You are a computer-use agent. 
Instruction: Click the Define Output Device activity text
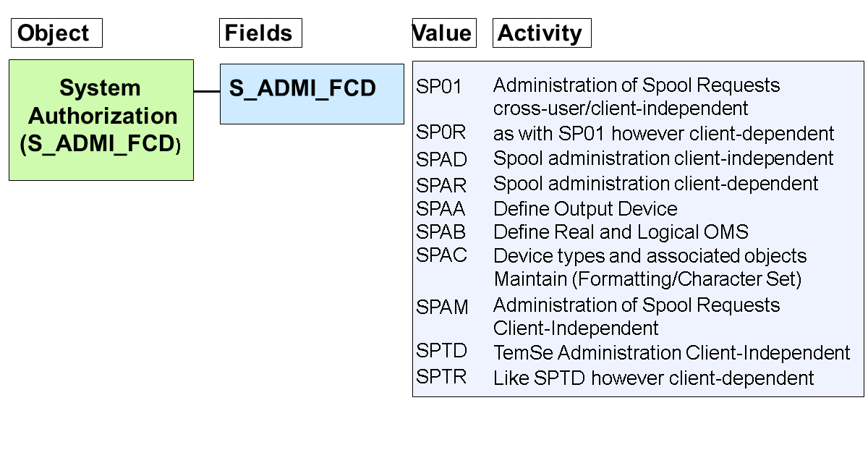tap(585, 210)
